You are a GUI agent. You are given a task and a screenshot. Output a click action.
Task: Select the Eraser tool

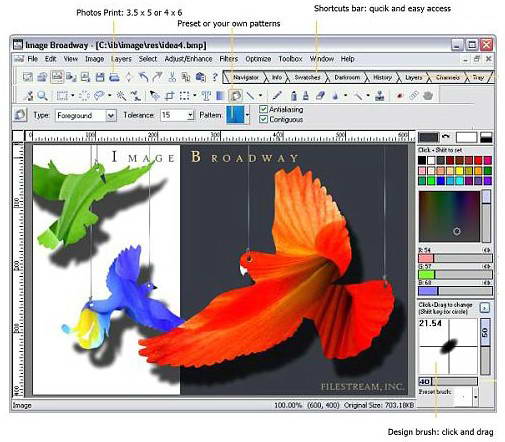(320, 96)
